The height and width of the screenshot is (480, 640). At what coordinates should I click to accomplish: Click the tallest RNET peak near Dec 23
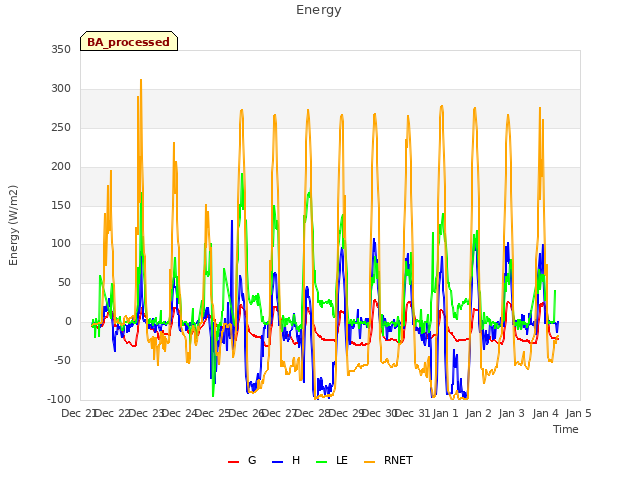[141, 81]
